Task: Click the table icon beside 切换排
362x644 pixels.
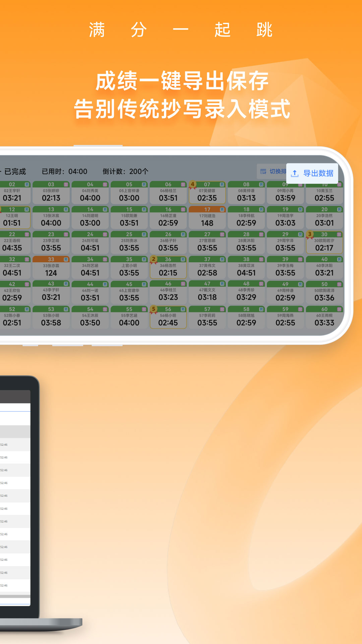Action: (263, 171)
